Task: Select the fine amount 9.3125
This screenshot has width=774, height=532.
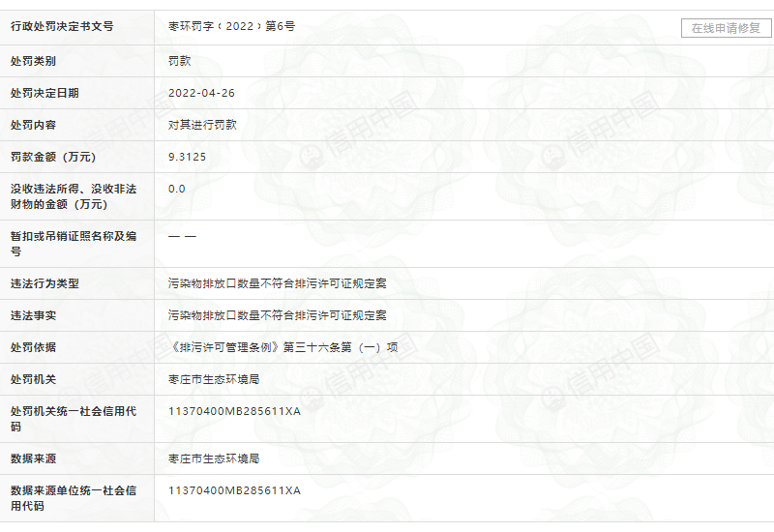Action: (187, 157)
